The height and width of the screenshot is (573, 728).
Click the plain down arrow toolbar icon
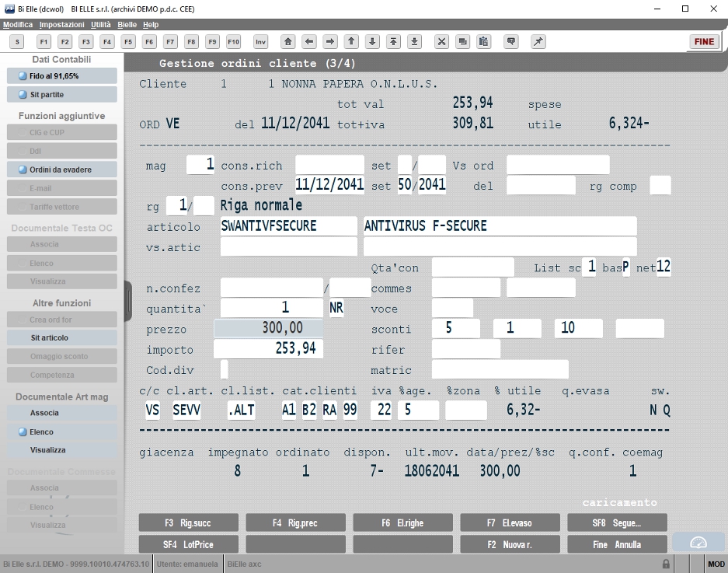(372, 42)
